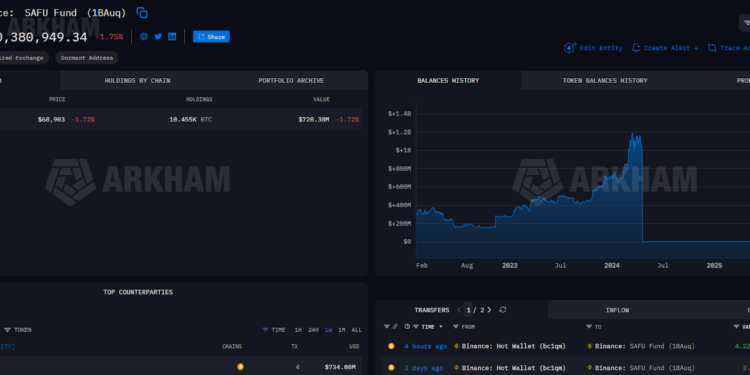Viewport: 750px width, 375px height.
Task: Go to next transfers page arrow
Action: [489, 310]
